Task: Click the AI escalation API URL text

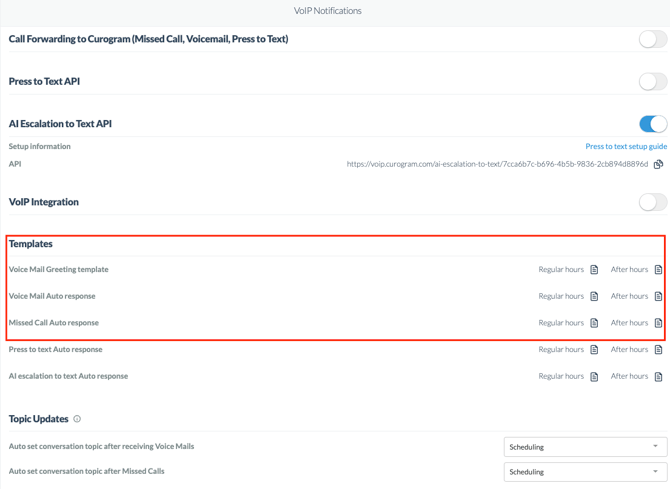Action: [x=497, y=164]
